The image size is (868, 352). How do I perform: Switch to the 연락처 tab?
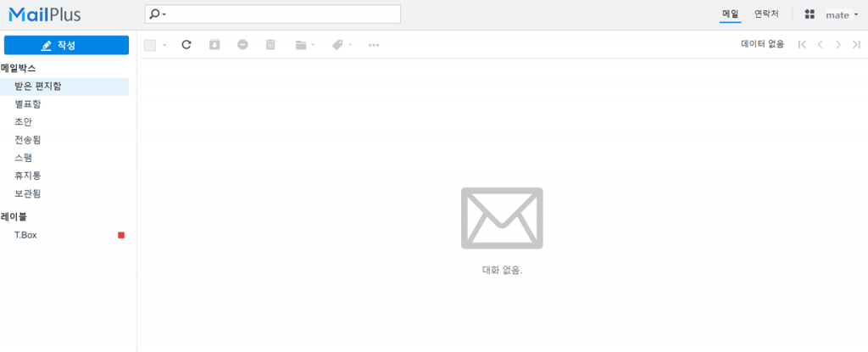tap(766, 14)
